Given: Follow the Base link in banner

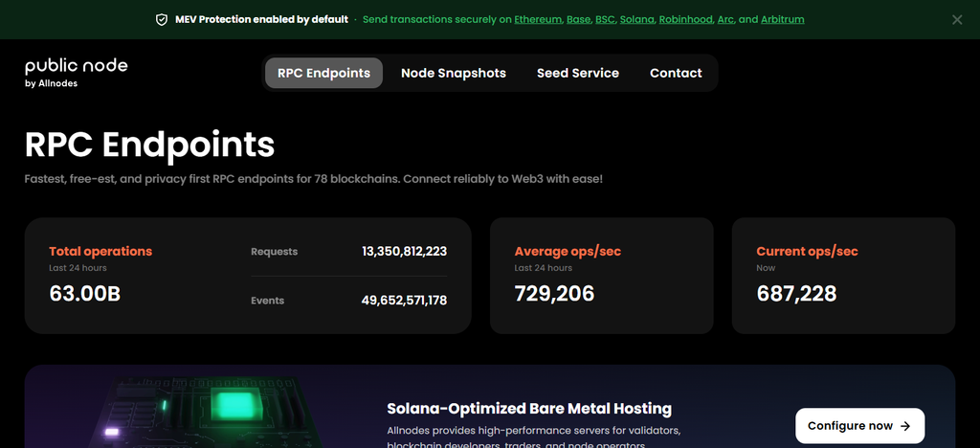Looking at the screenshot, I should tap(578, 19).
